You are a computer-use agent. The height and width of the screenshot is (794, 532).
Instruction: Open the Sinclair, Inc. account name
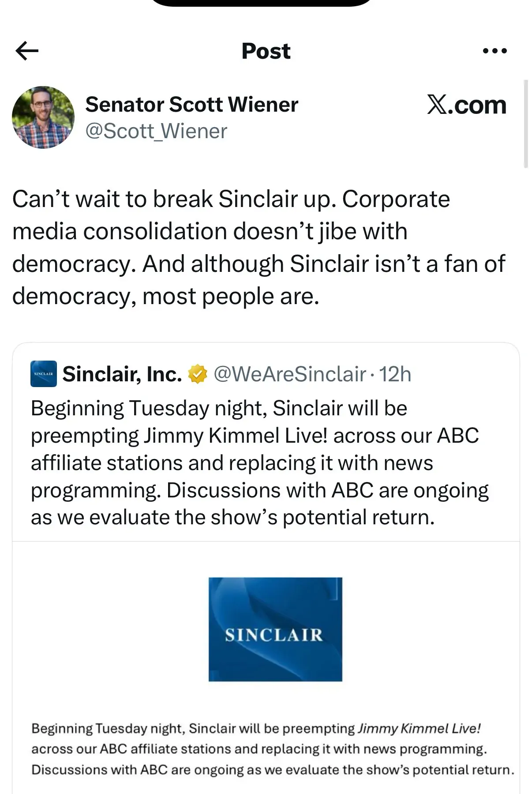pyautogui.click(x=122, y=374)
